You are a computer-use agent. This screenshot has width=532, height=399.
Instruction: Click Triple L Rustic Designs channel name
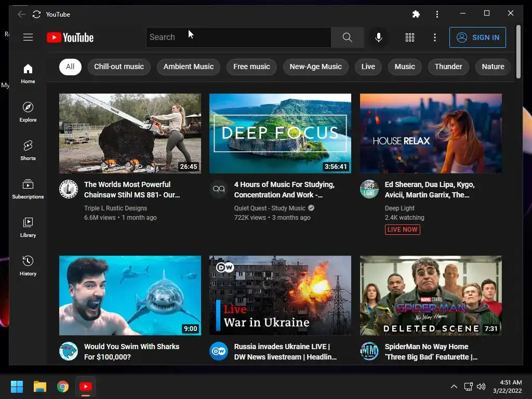click(x=116, y=208)
